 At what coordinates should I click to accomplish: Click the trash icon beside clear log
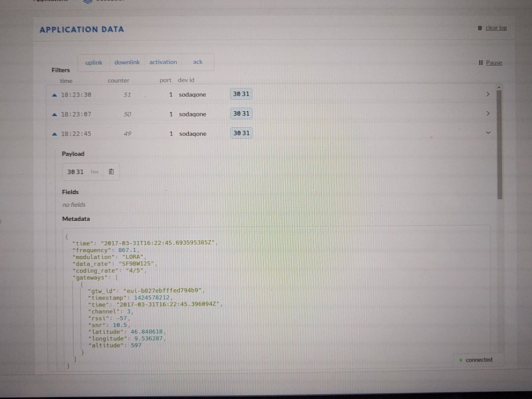(x=480, y=28)
